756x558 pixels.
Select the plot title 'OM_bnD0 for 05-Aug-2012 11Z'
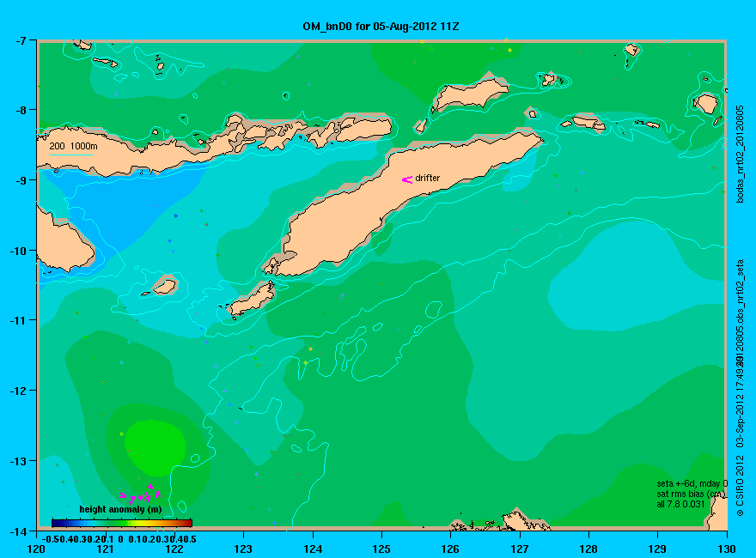(x=381, y=27)
